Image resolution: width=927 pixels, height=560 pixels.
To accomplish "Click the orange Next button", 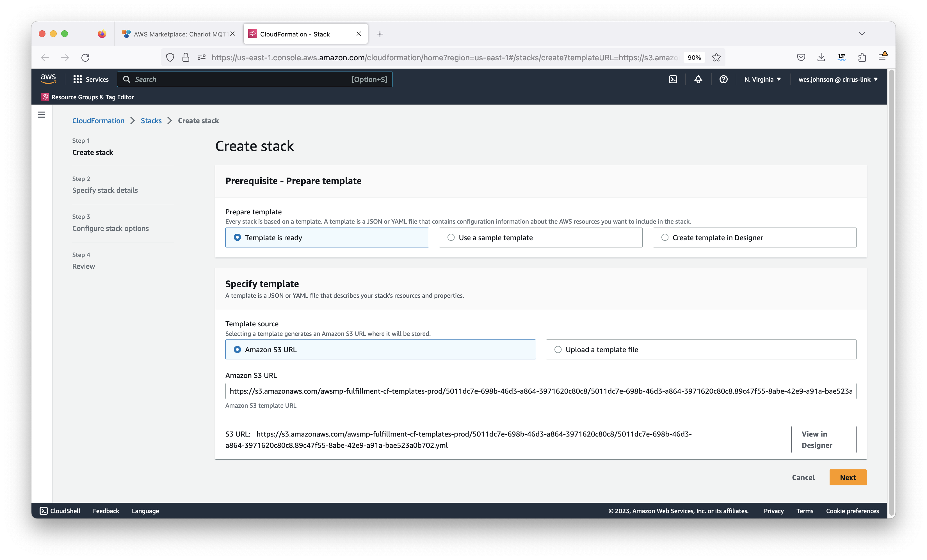I will click(x=848, y=477).
